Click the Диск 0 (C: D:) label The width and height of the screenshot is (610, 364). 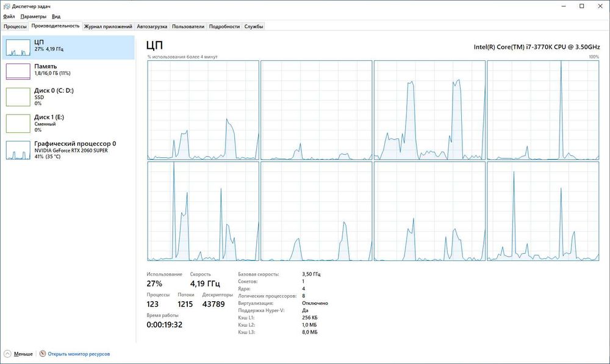tap(54, 90)
